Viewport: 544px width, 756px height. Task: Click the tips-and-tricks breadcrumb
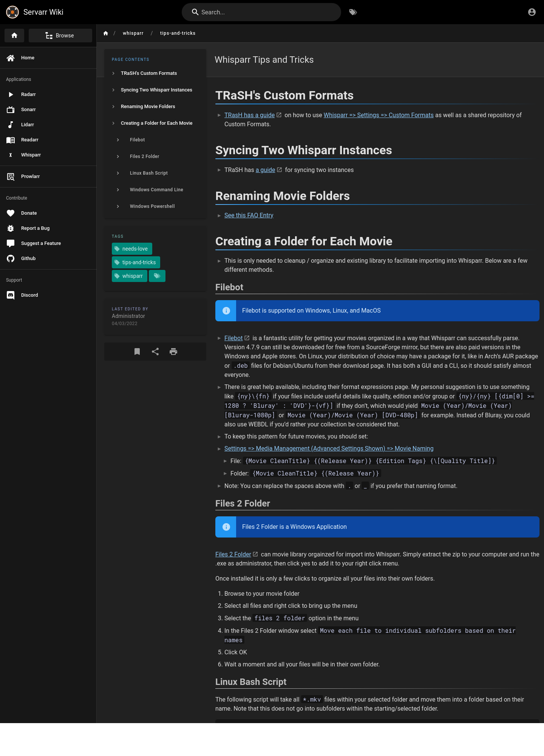(178, 33)
